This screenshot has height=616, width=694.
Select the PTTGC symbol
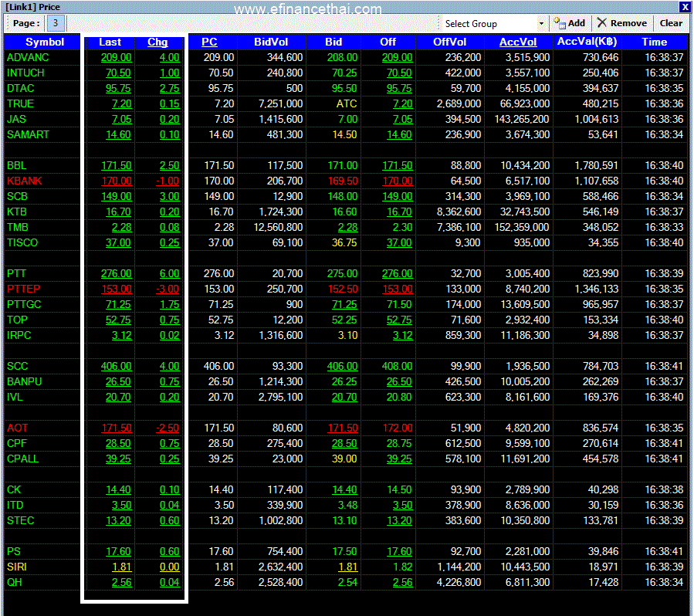click(24, 304)
